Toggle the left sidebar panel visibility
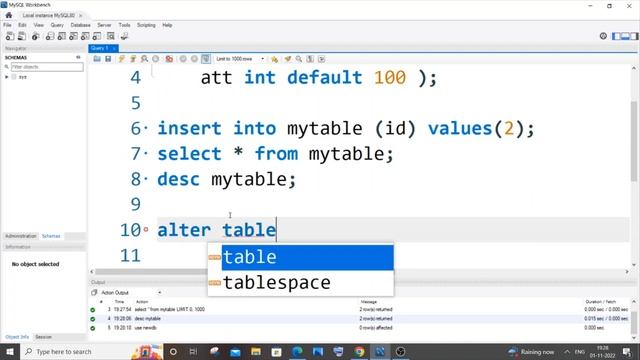 (616, 36)
